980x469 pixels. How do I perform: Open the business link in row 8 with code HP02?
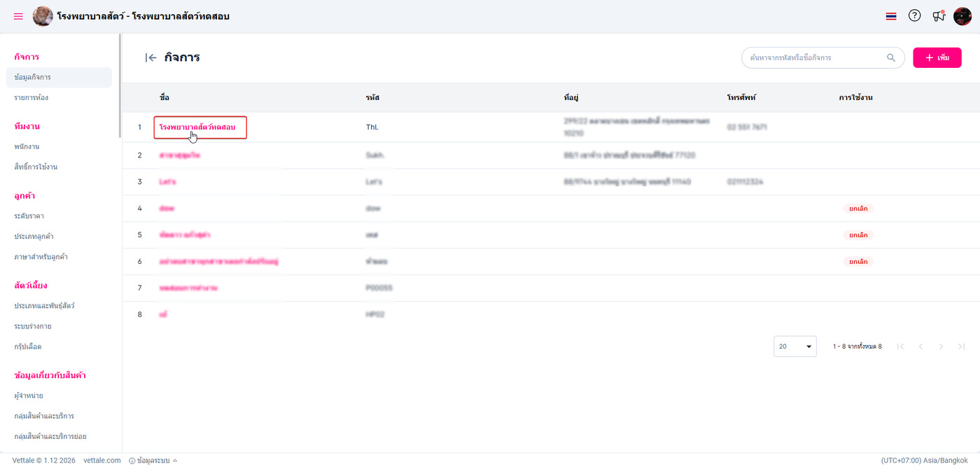[x=162, y=315]
